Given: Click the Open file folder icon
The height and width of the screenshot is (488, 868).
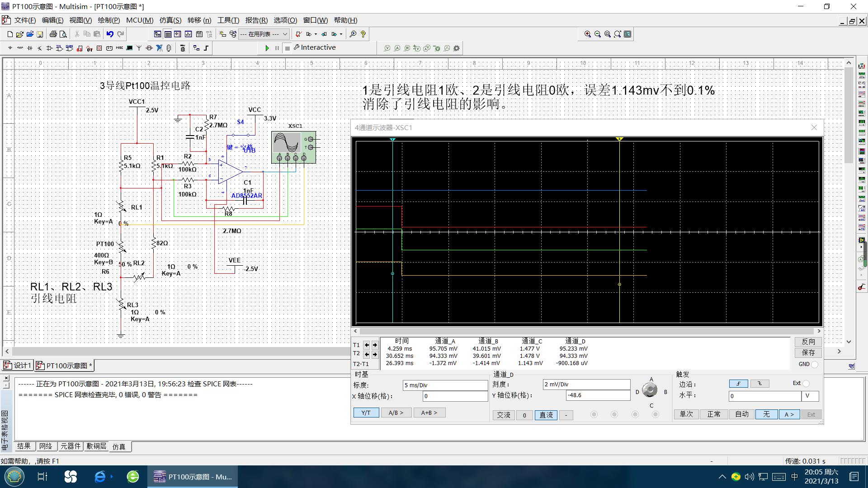Looking at the screenshot, I should (19, 34).
